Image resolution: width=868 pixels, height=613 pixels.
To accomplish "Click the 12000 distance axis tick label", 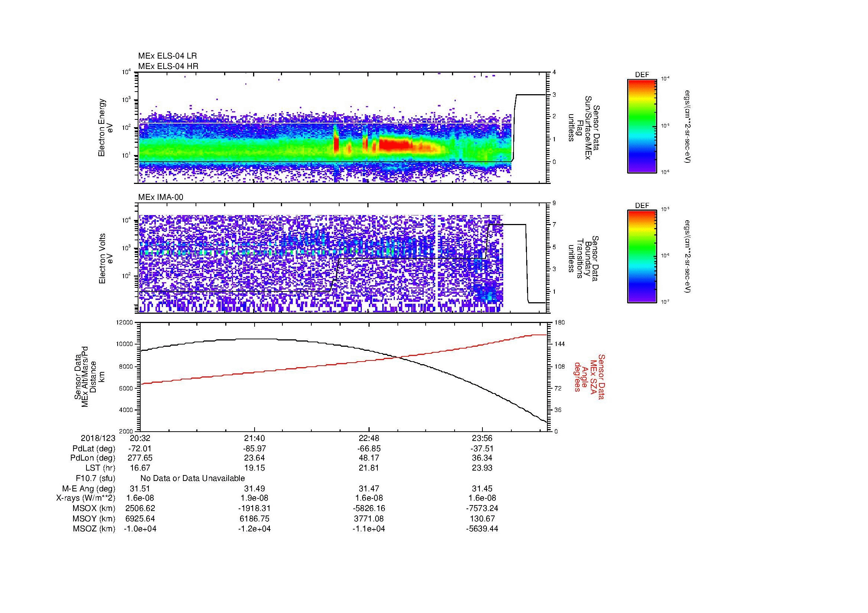I will 125,322.
